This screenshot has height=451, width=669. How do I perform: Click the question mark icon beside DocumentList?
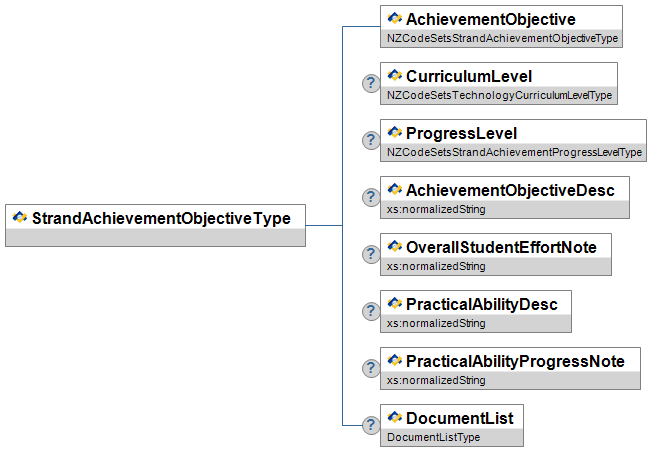[x=370, y=425]
